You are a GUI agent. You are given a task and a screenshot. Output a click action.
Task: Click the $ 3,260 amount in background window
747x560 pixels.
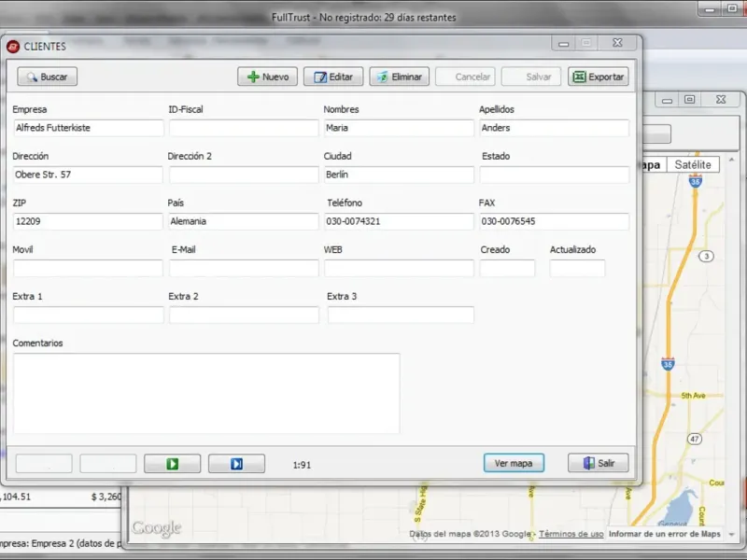point(106,497)
